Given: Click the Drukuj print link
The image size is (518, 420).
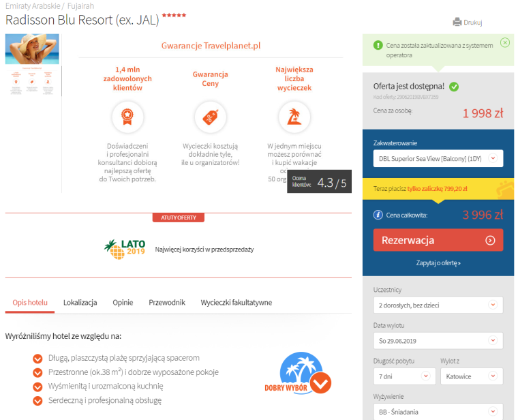Looking at the screenshot, I should pyautogui.click(x=472, y=22).
